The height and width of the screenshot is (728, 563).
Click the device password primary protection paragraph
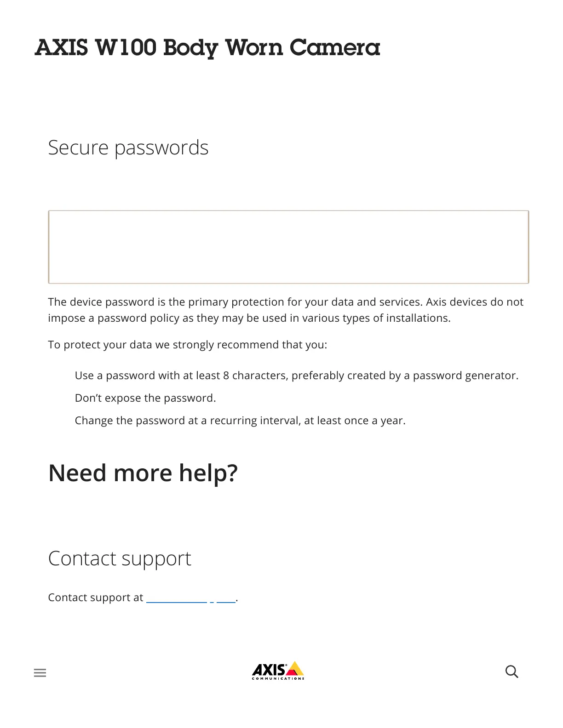[x=286, y=310]
